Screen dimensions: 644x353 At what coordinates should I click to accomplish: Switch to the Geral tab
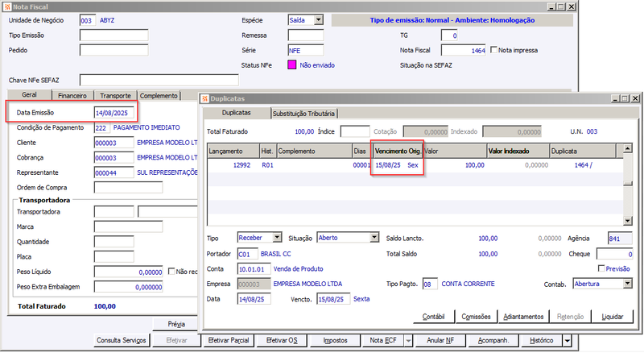29,94
